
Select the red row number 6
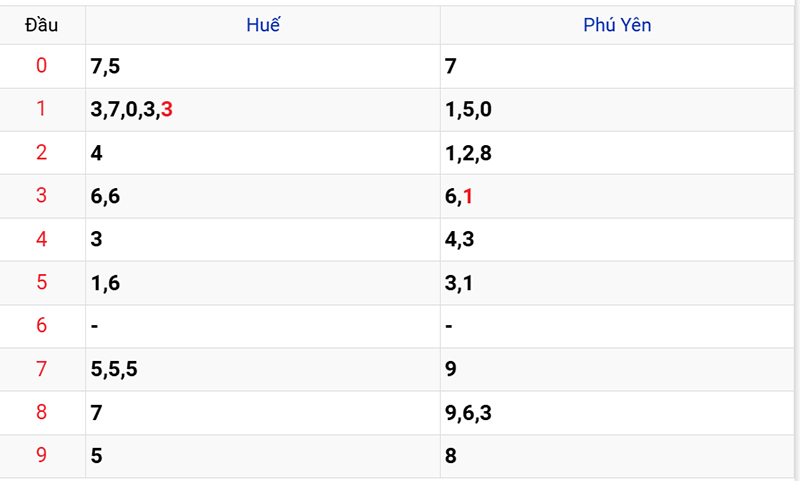pos(41,326)
